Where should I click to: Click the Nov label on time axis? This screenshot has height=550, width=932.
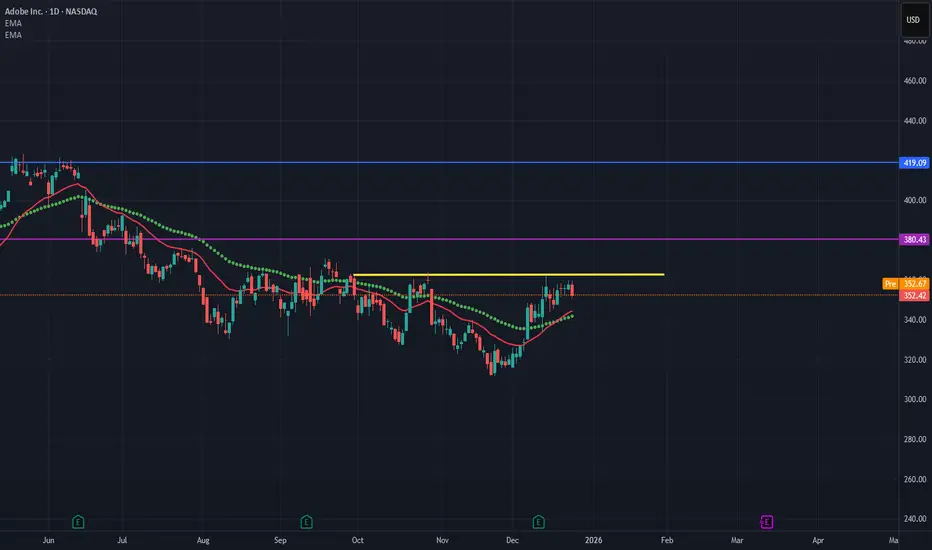[442, 540]
